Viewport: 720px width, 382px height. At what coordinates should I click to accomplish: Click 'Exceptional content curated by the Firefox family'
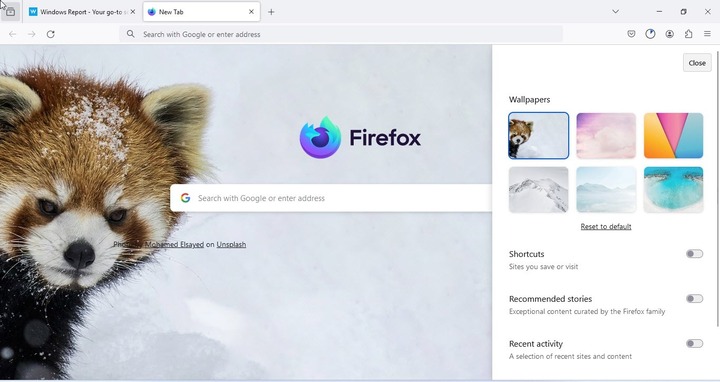[x=587, y=311]
